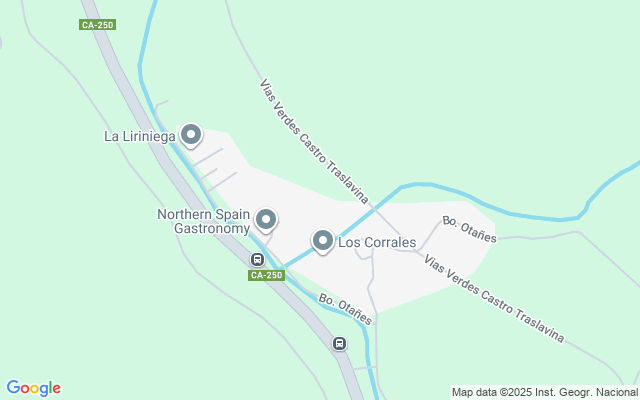
Task: Open the Map data ©2025 attribution text
Action: [545, 393]
